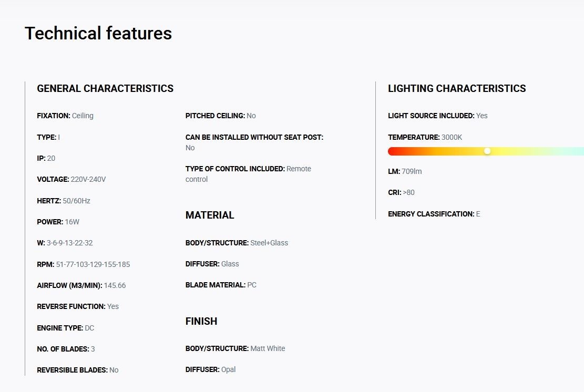
Task: Click the Body/Structure Matt White entry
Action: [x=235, y=348]
